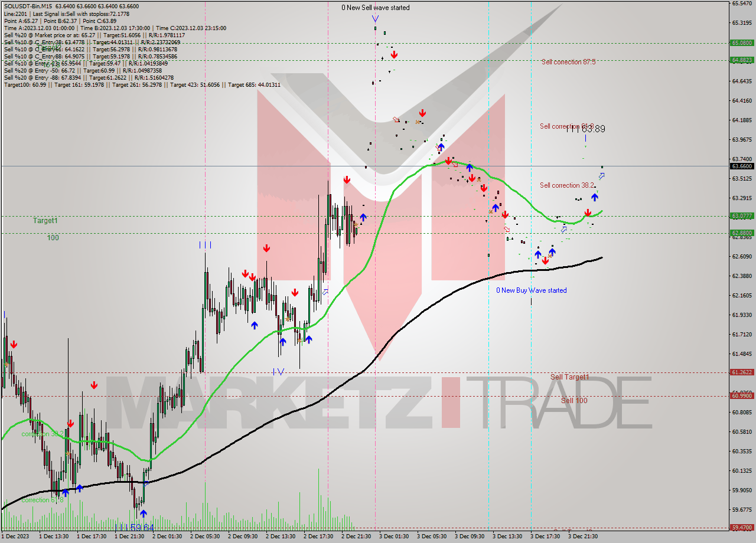756x543 pixels.
Task: Click the '2 Dec 09:30' time axis label
Action: pos(243,537)
